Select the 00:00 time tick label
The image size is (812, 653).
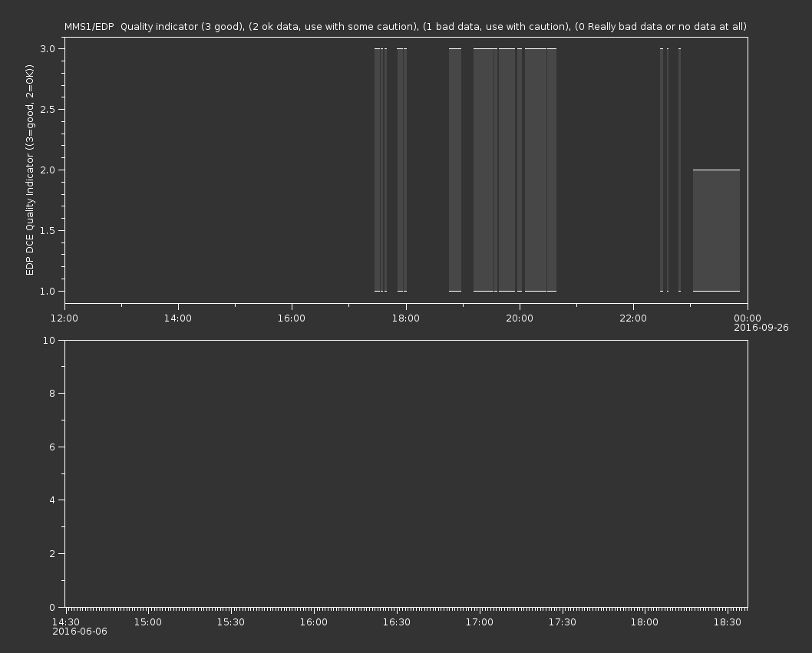pos(748,318)
